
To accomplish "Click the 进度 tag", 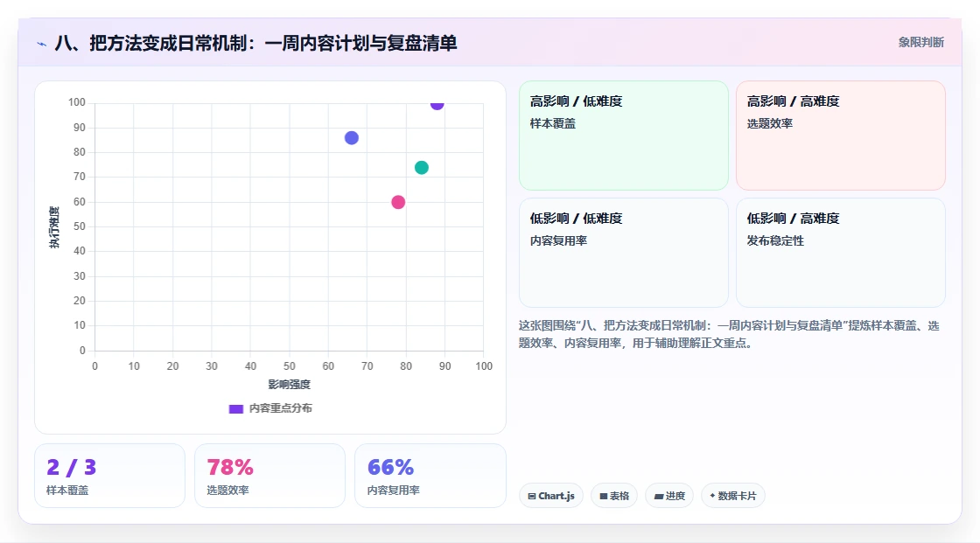I will (x=669, y=496).
